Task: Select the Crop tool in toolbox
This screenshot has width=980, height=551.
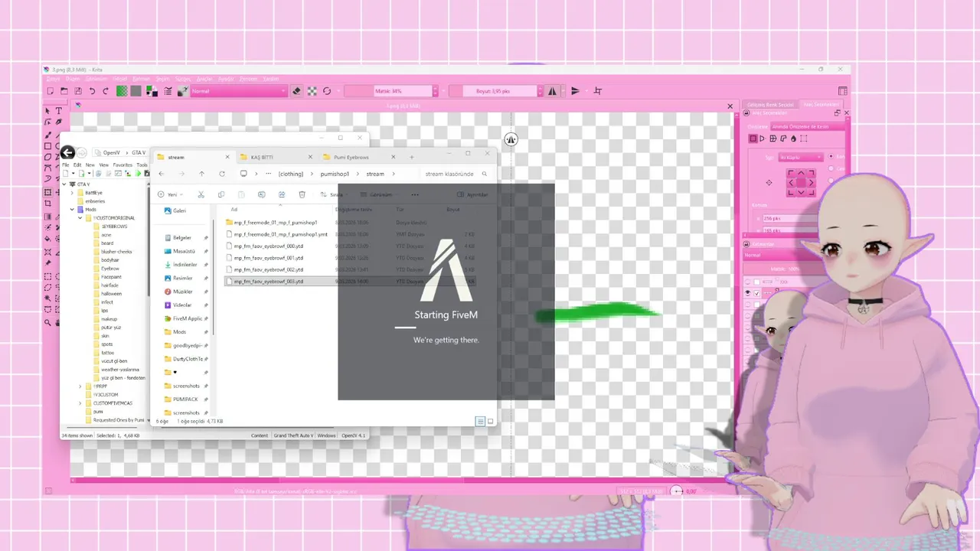Action: 48,204
